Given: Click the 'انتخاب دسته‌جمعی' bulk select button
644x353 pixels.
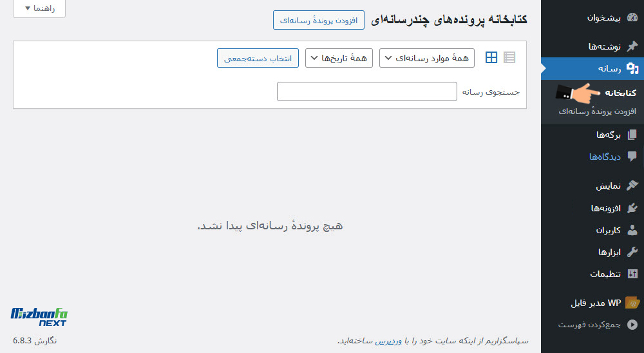Looking at the screenshot, I should click(258, 58).
